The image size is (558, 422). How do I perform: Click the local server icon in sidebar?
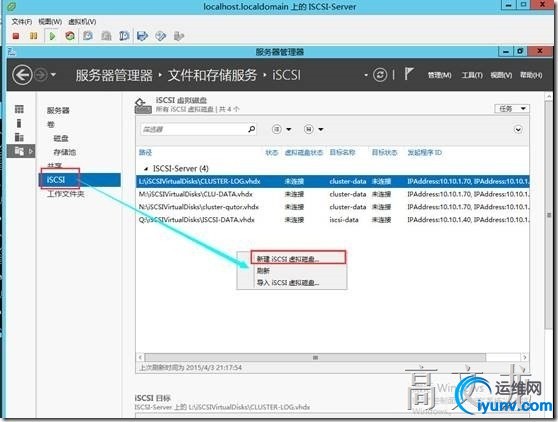(x=19, y=123)
